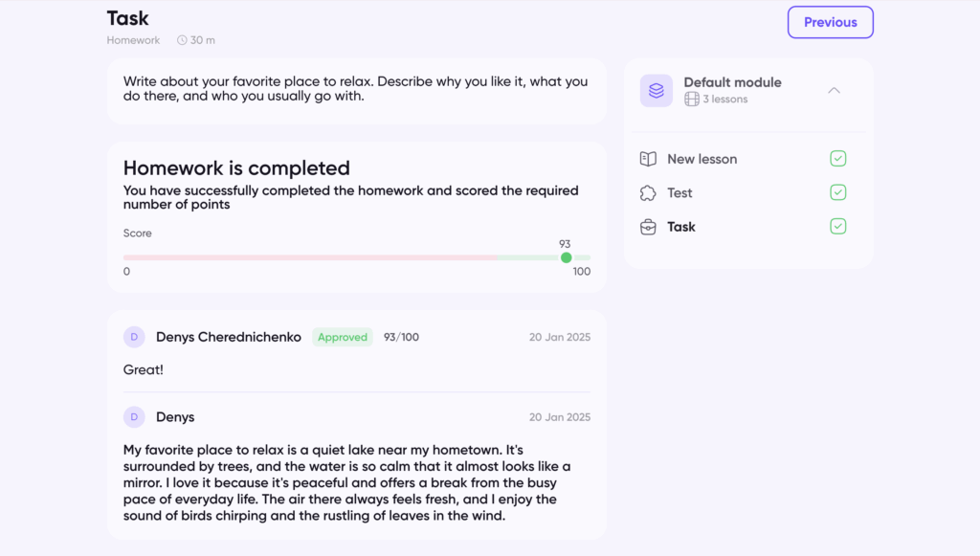Open the Test lesson item
This screenshot has width=980, height=556.
[679, 193]
